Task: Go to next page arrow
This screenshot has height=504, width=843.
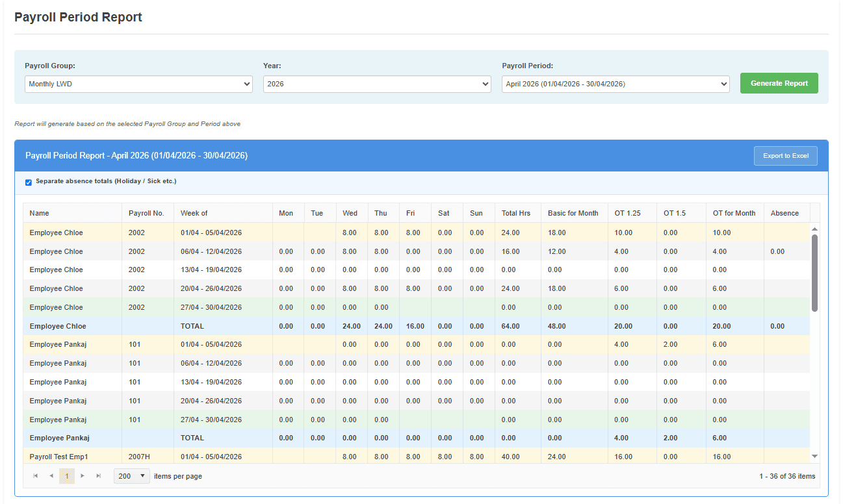Action: point(83,476)
